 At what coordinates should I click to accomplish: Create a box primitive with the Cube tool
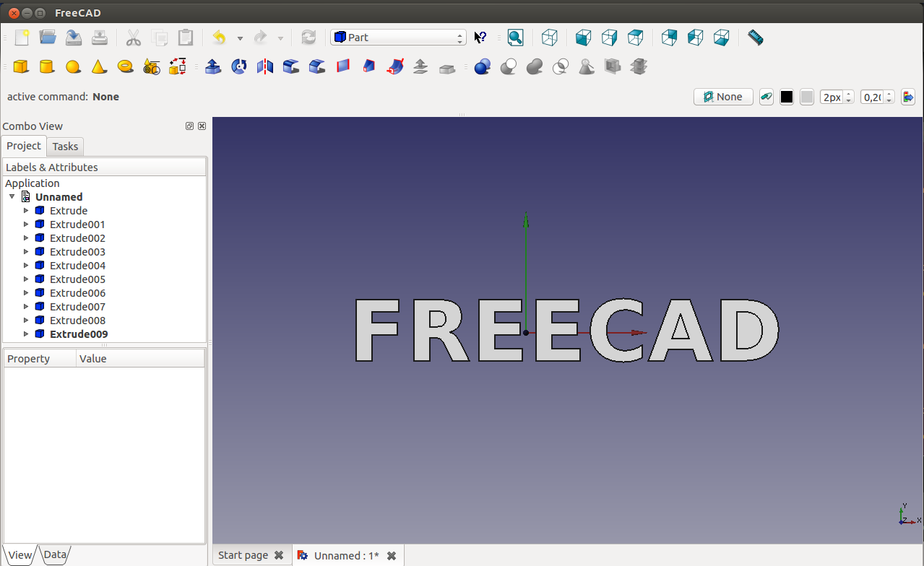tap(21, 67)
